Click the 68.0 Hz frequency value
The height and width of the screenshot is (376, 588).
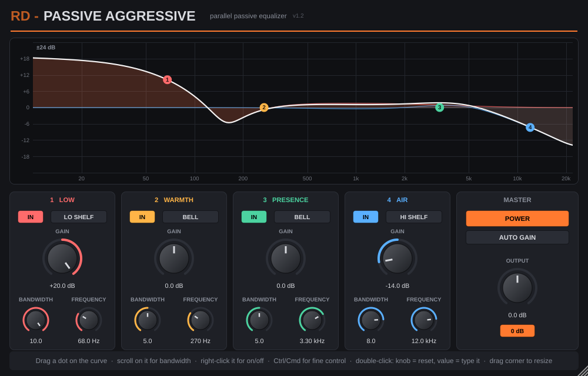(89, 341)
